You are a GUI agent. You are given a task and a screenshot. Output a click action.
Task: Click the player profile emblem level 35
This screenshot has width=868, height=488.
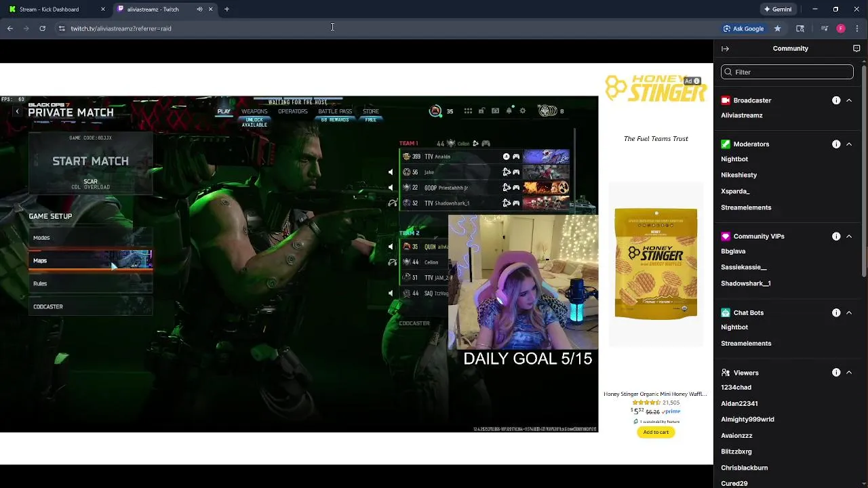(x=435, y=111)
